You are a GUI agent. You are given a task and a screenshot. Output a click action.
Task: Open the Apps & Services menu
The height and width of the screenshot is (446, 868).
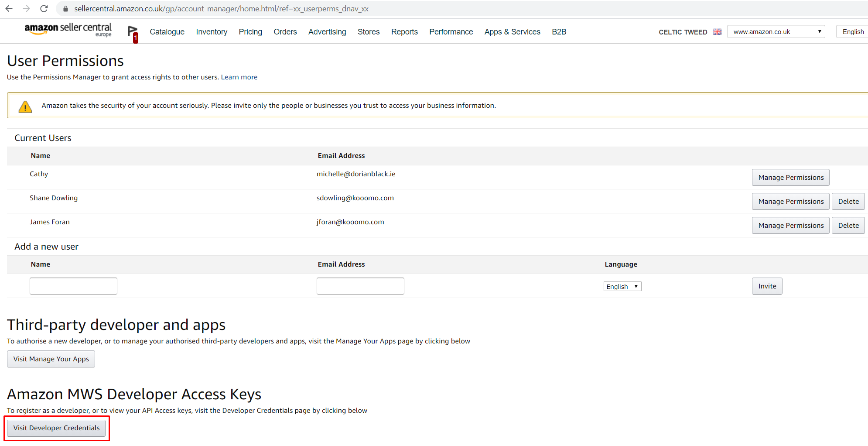click(x=512, y=32)
